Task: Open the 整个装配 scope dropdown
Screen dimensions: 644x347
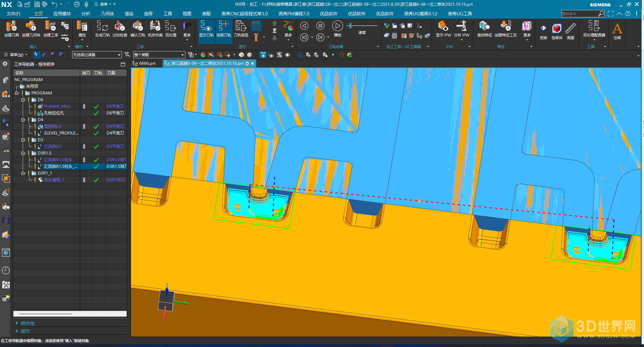Action: (159, 55)
